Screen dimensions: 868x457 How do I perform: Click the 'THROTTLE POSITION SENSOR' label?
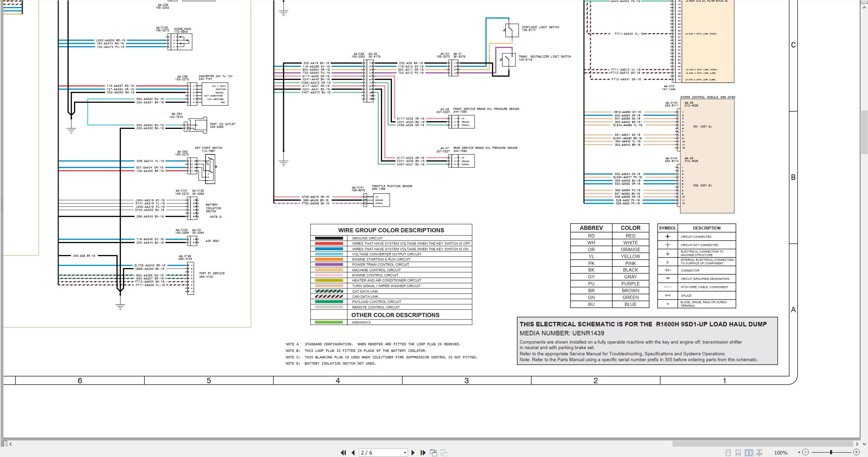click(x=392, y=186)
